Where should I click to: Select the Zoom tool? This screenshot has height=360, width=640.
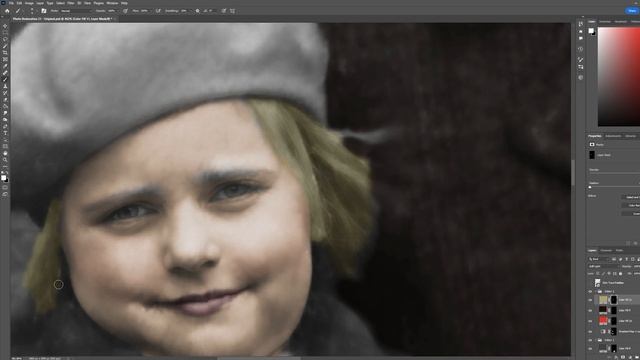tap(5, 160)
